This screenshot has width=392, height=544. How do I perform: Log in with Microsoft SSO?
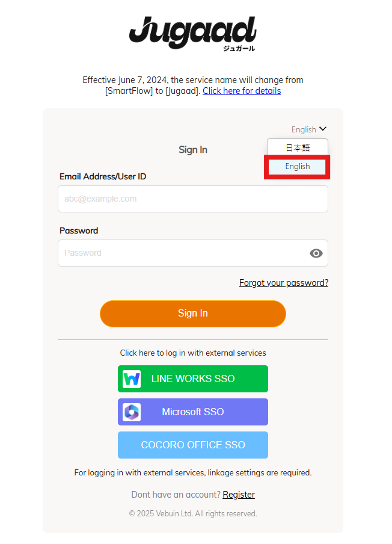[193, 412]
